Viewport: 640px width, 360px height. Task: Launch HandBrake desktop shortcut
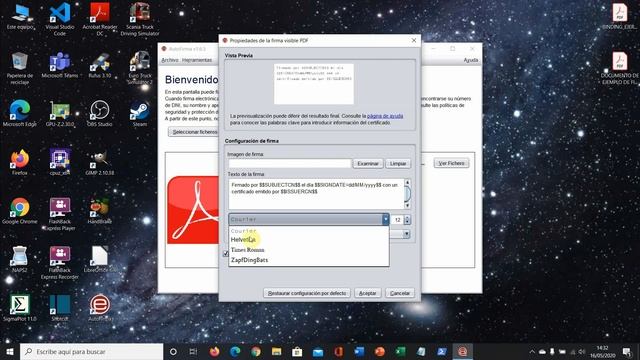point(100,211)
